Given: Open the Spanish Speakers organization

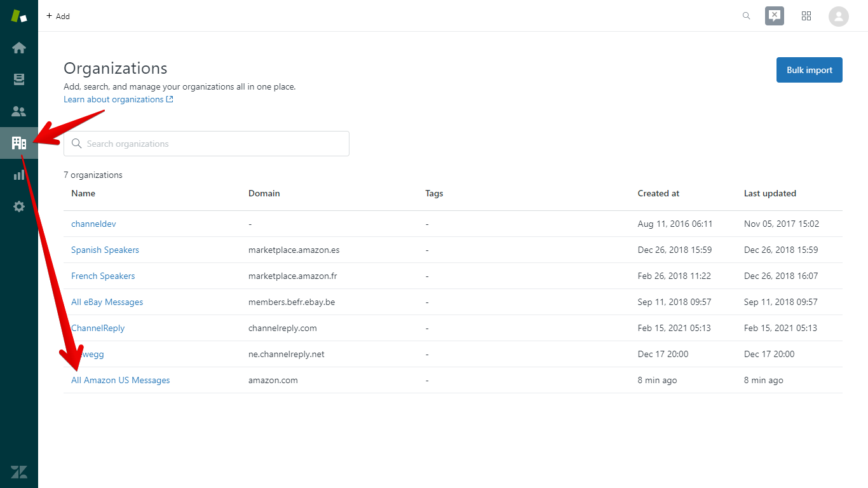Looking at the screenshot, I should (x=105, y=250).
